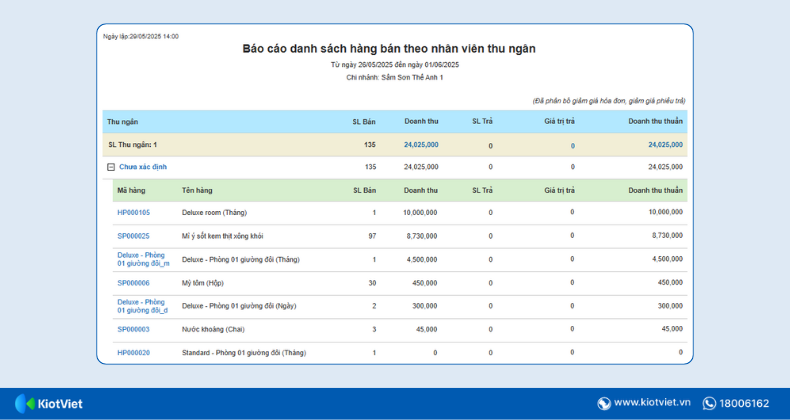
Task: Click the hotline number 18006162
Action: 744,403
